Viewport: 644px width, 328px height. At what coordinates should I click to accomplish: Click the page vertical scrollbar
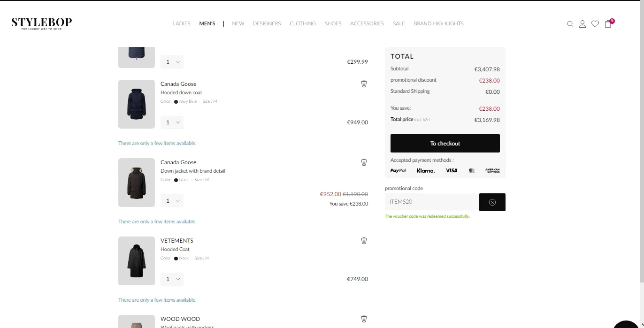(642, 141)
